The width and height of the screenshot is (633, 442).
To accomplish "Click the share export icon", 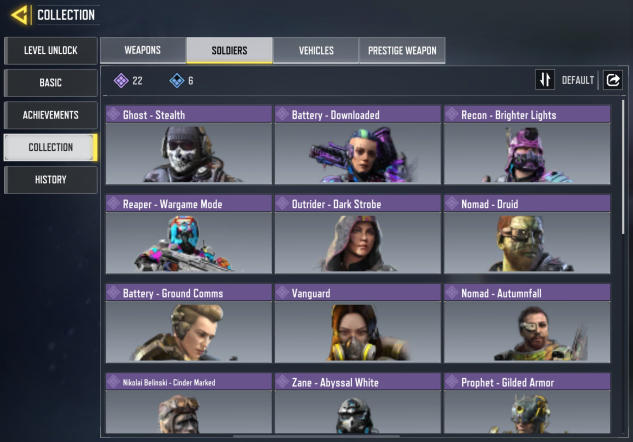I will 612,80.
